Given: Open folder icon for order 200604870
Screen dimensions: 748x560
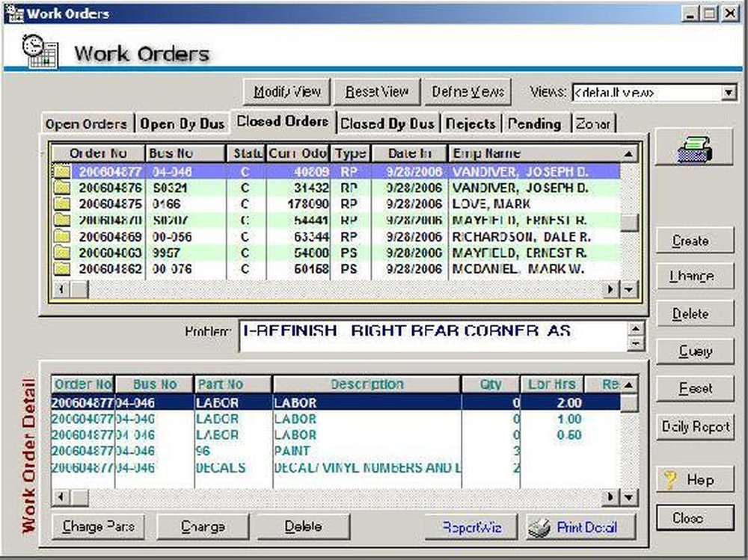Looking at the screenshot, I should point(62,221).
